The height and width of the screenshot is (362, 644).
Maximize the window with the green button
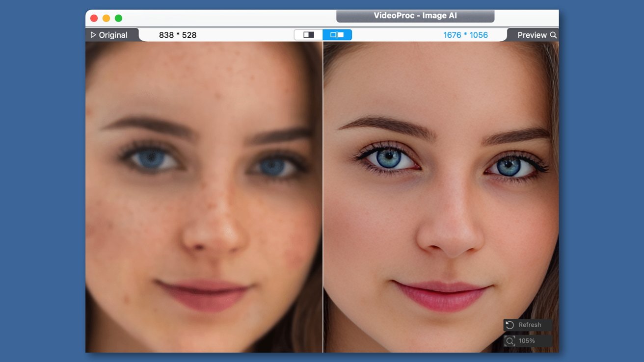coord(118,18)
